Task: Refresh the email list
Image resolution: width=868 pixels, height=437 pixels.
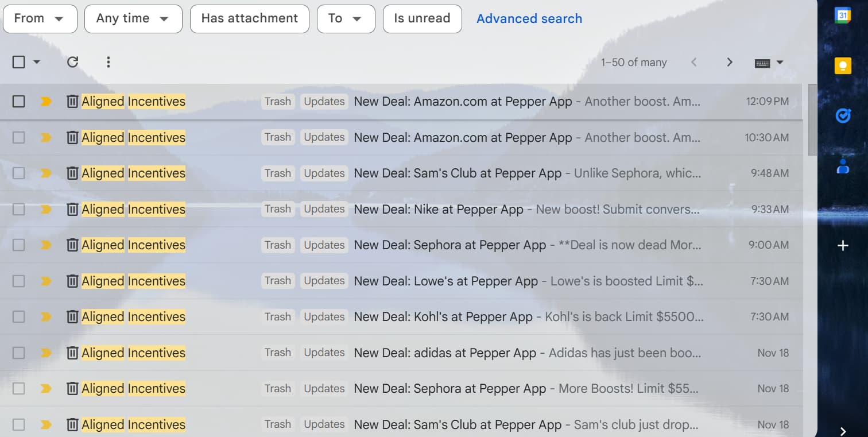Action: click(72, 62)
